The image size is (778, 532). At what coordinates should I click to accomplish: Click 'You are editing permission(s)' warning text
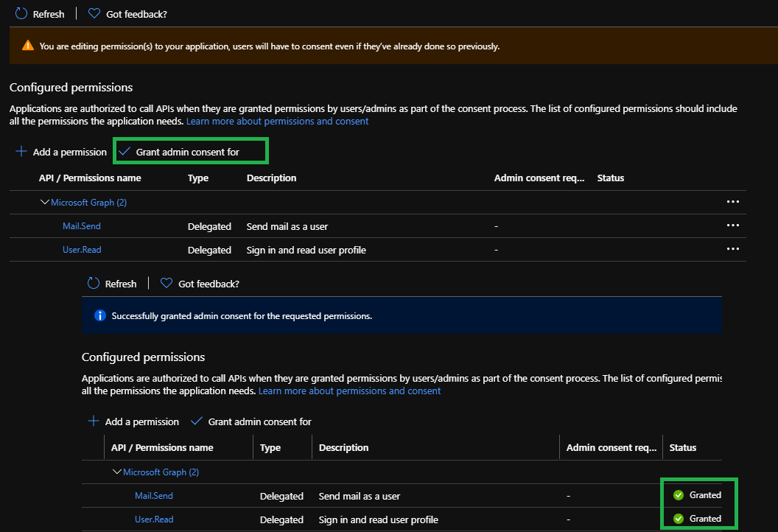[270, 46]
